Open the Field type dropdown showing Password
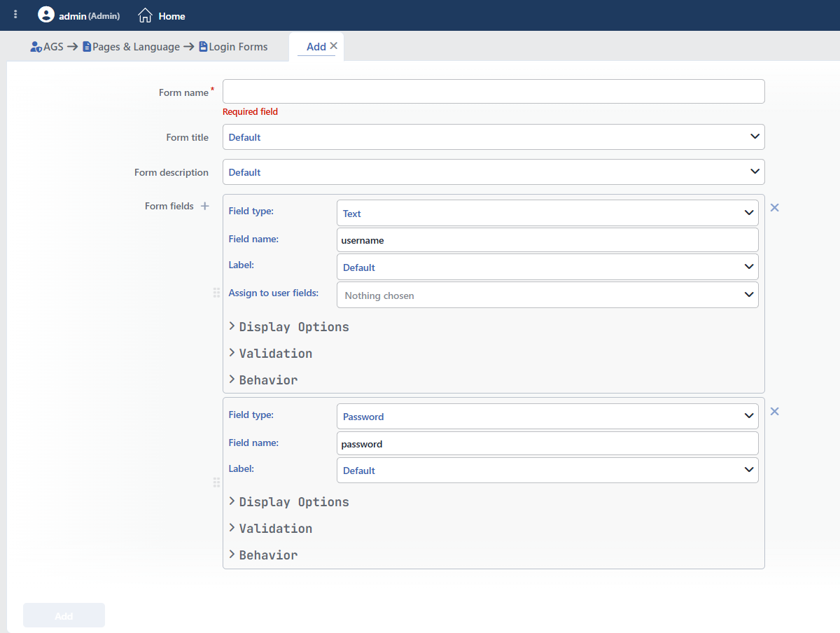Screen dimensions: 840x633 click(547, 416)
